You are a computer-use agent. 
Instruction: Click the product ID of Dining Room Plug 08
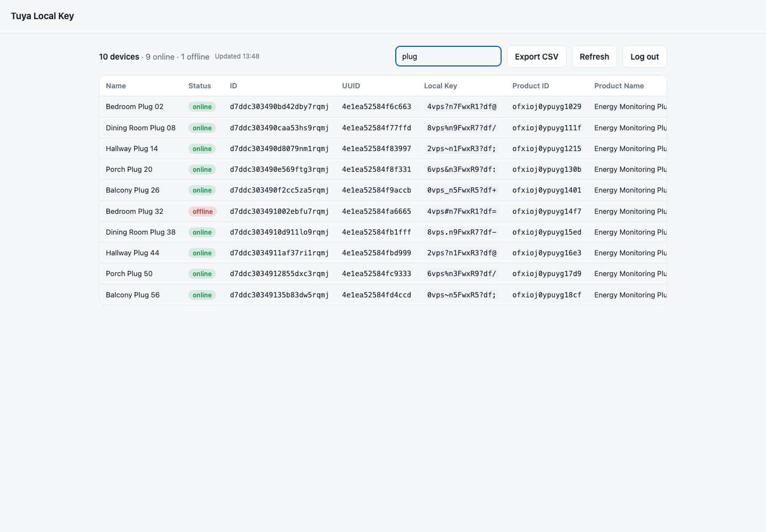click(x=547, y=128)
